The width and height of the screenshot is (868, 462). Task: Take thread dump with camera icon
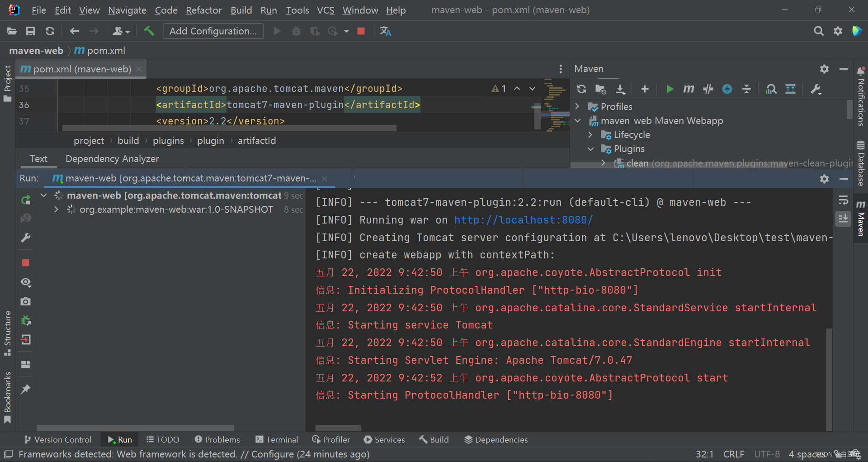26,301
